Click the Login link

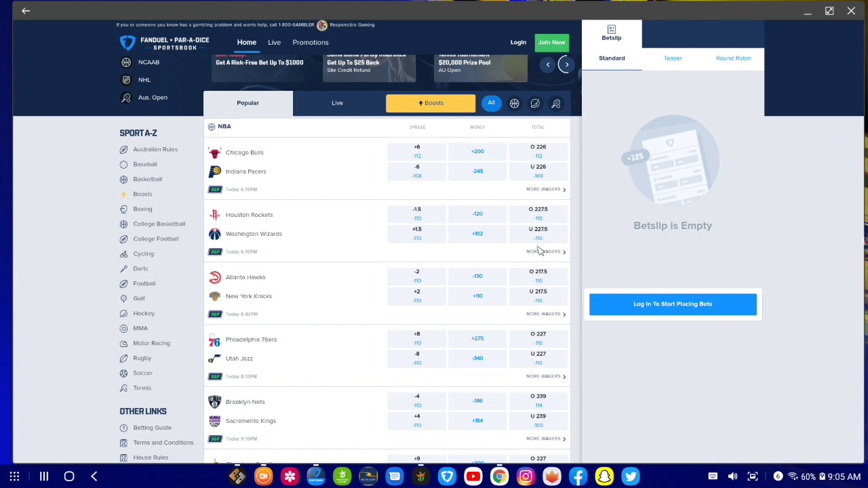click(x=518, y=43)
